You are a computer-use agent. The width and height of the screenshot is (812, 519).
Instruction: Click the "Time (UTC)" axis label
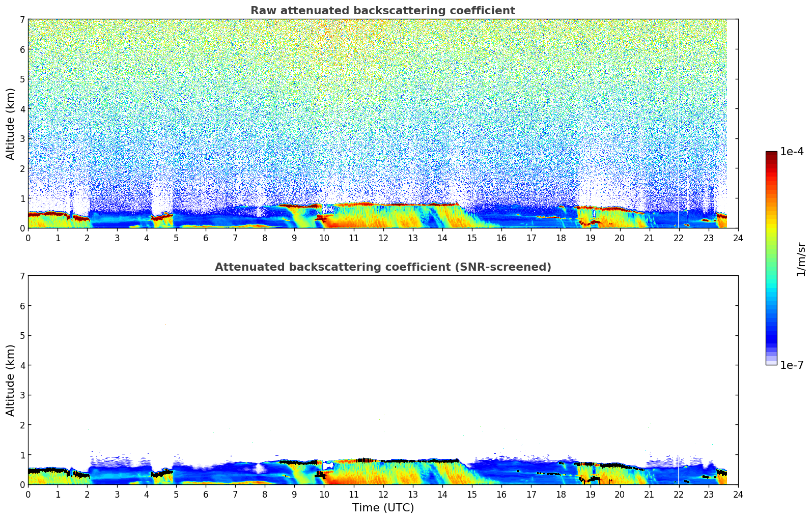pos(383,508)
